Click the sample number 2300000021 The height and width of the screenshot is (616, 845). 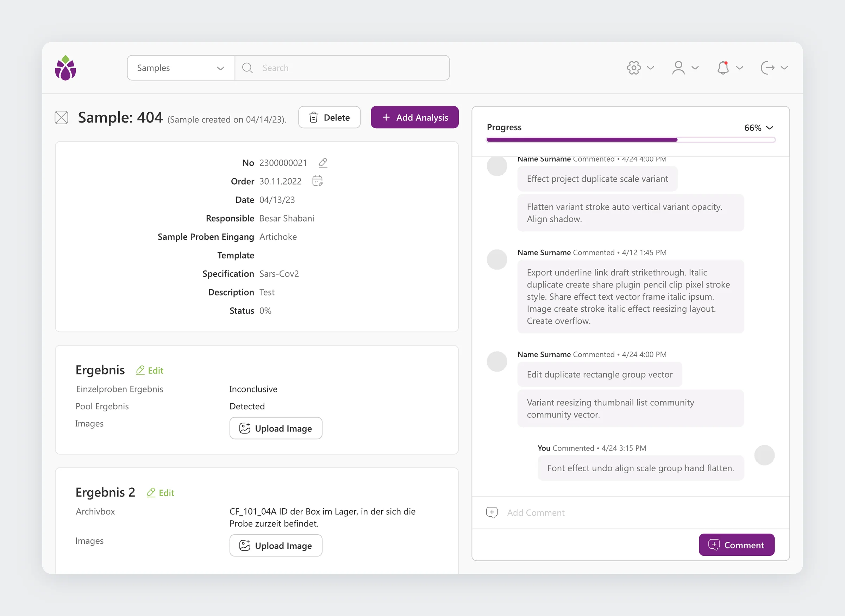click(x=283, y=163)
